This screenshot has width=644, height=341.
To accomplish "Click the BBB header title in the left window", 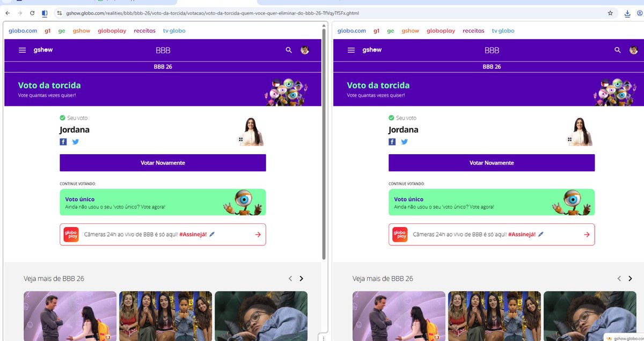I will point(163,50).
